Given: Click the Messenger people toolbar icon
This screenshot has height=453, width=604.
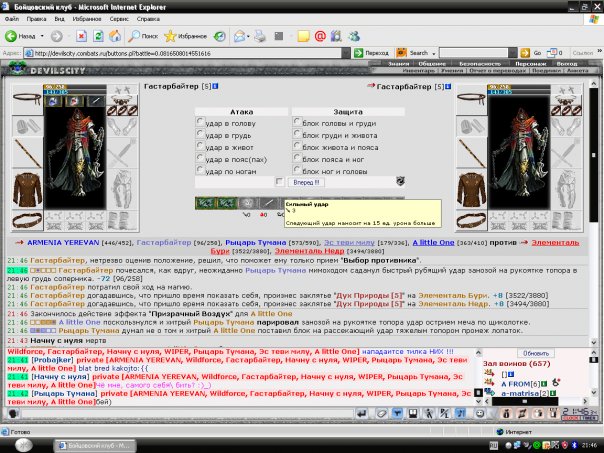Looking at the screenshot, I should pos(354,36).
